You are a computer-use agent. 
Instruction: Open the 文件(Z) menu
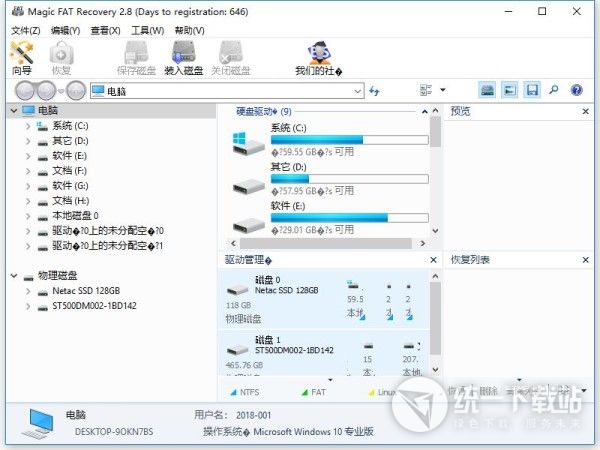(x=26, y=31)
